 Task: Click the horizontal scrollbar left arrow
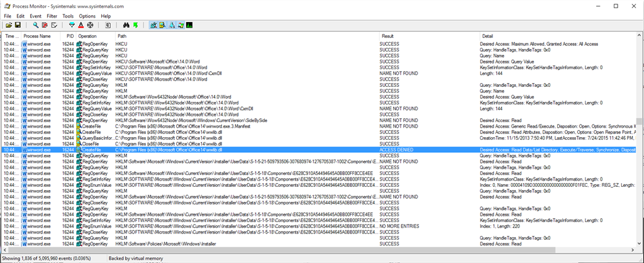click(x=4, y=250)
